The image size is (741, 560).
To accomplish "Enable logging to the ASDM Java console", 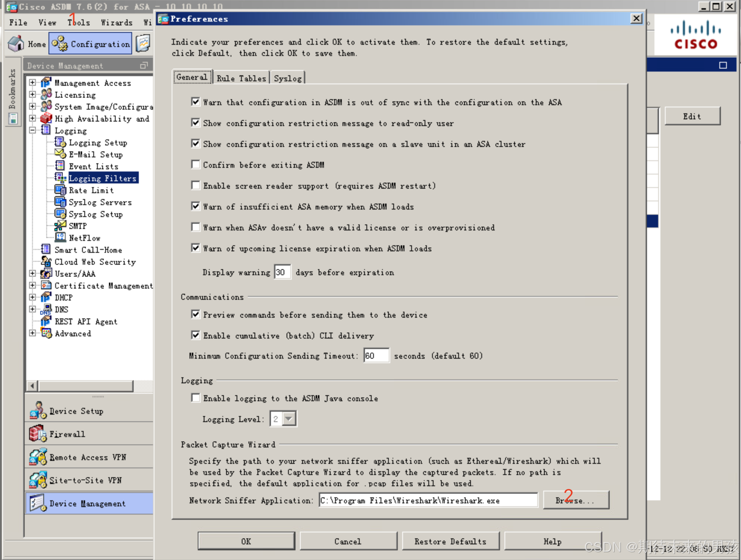I will 196,398.
